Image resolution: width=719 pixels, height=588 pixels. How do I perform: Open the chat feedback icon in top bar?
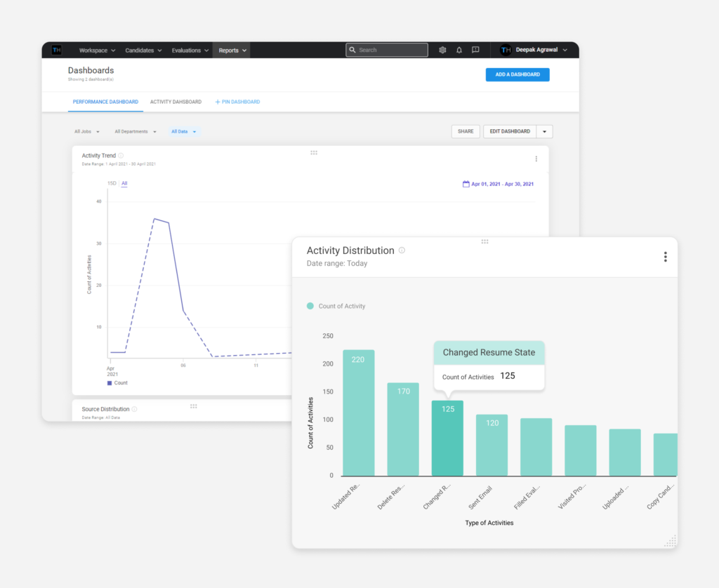pos(475,50)
